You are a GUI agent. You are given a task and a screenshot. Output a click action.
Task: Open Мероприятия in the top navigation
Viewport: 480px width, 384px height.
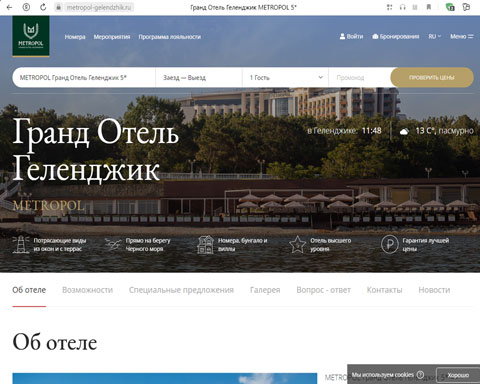[112, 37]
